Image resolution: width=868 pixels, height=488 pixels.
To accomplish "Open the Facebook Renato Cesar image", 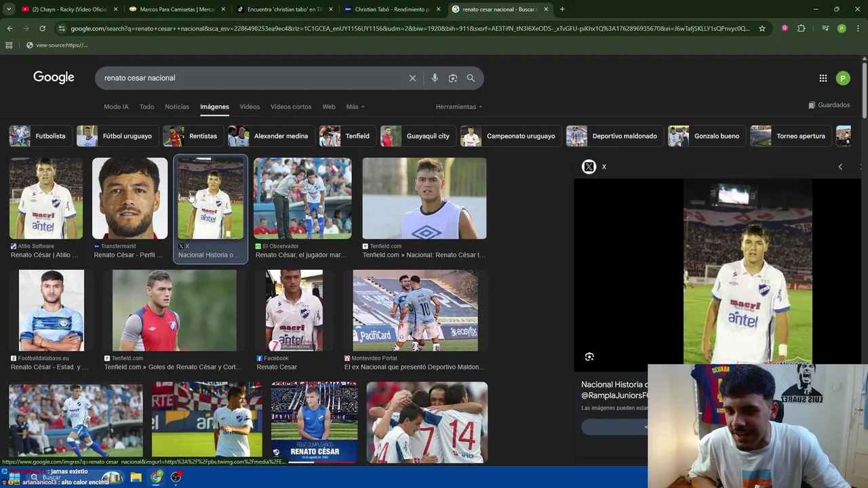I will (x=294, y=310).
